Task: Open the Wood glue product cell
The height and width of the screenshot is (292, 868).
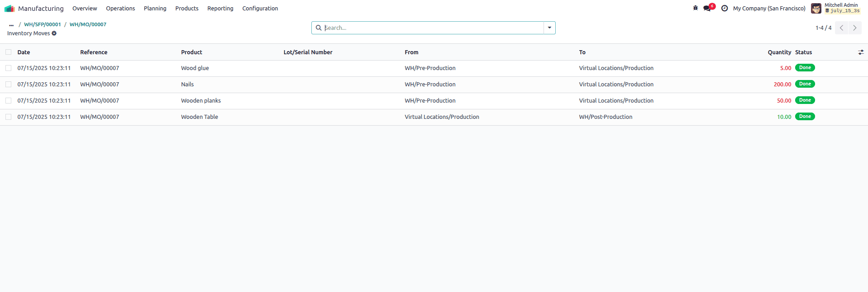Action: (x=195, y=68)
